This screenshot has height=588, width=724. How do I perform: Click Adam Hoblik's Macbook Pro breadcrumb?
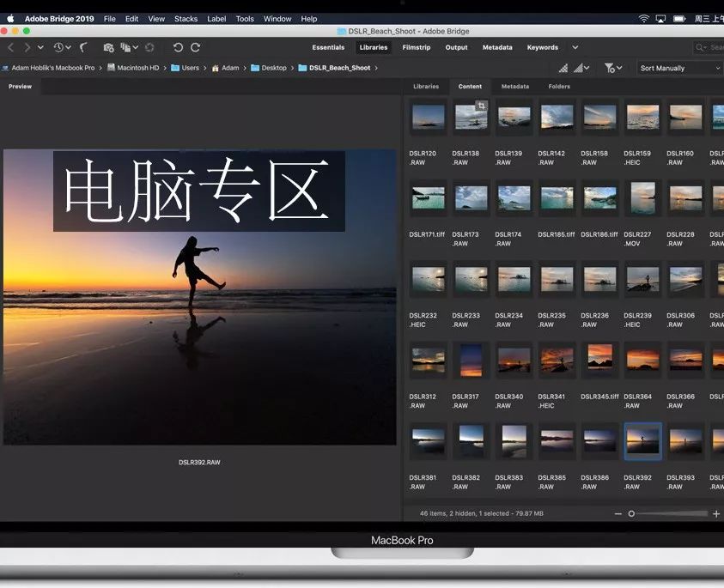point(48,68)
